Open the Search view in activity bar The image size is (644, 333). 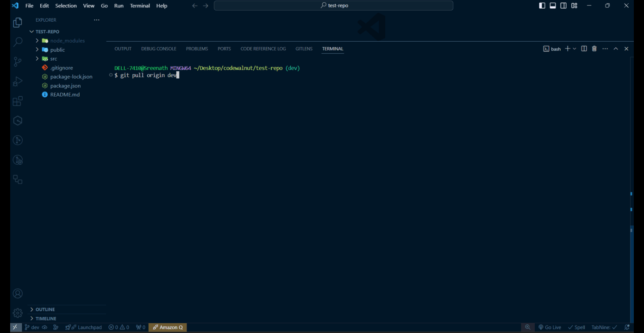tap(18, 42)
